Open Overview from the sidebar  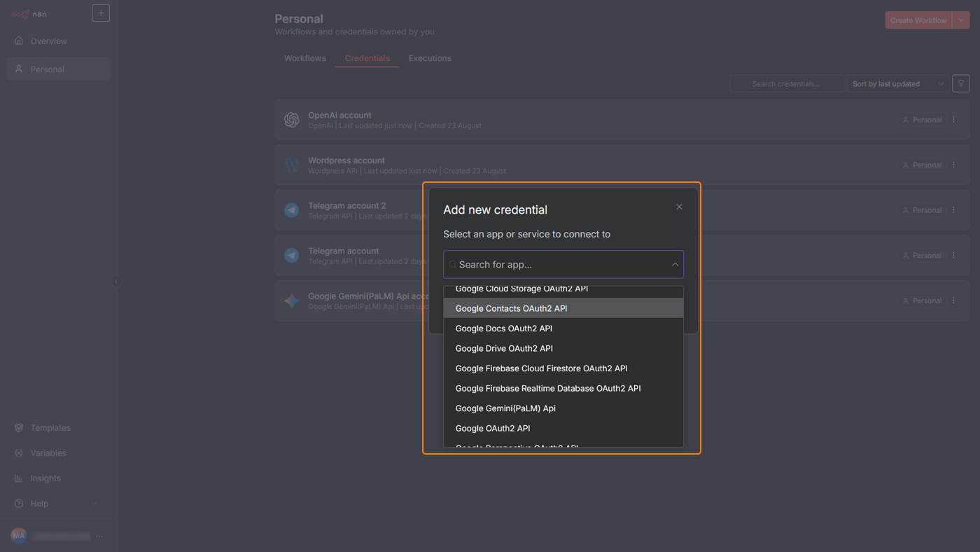click(x=48, y=41)
